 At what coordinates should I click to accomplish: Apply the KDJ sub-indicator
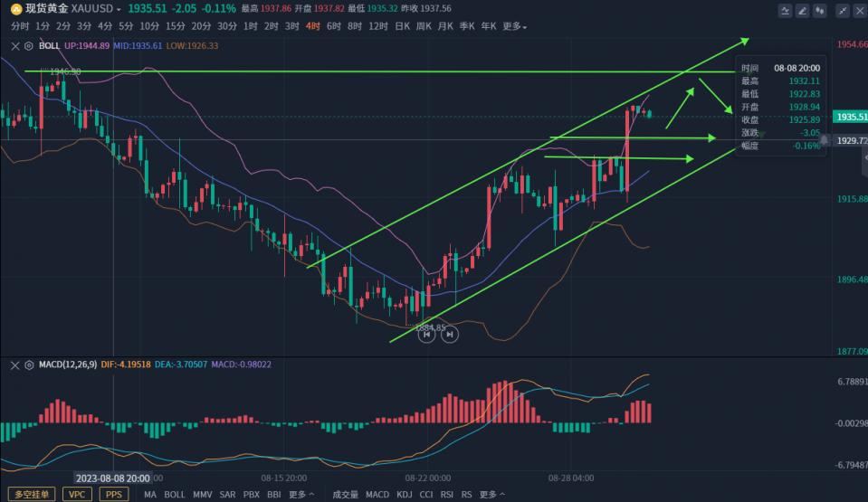click(x=405, y=495)
